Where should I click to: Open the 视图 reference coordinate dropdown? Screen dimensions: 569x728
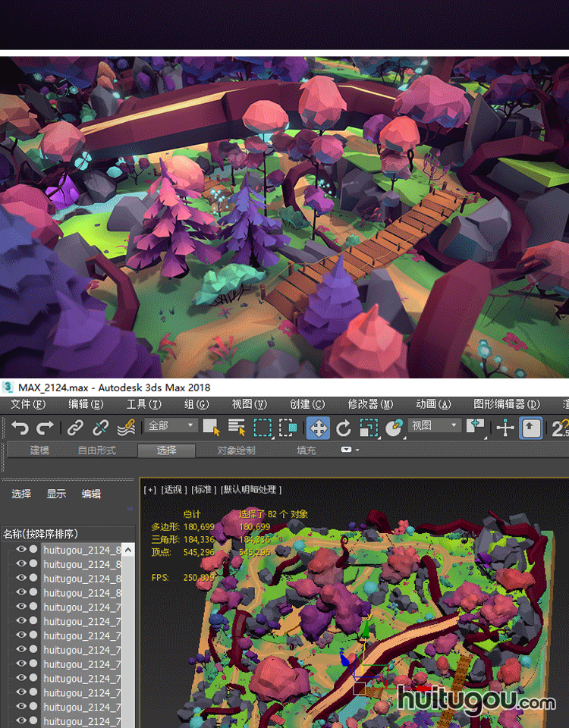[x=434, y=426]
